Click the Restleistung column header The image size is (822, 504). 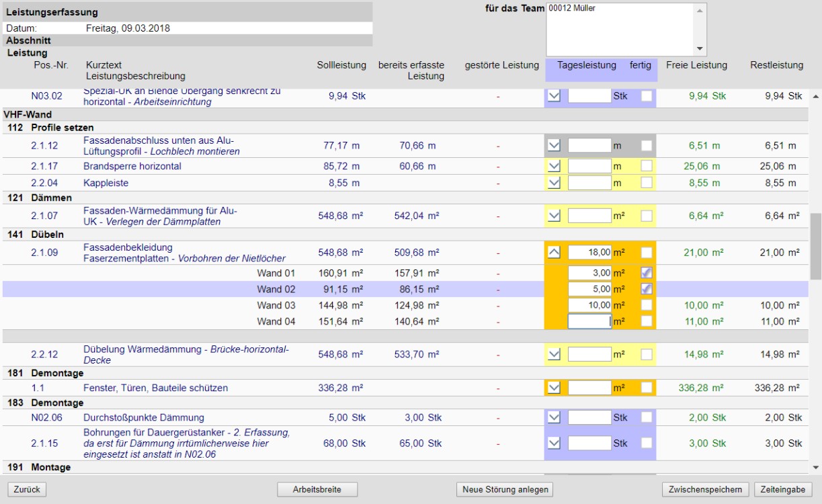click(776, 65)
